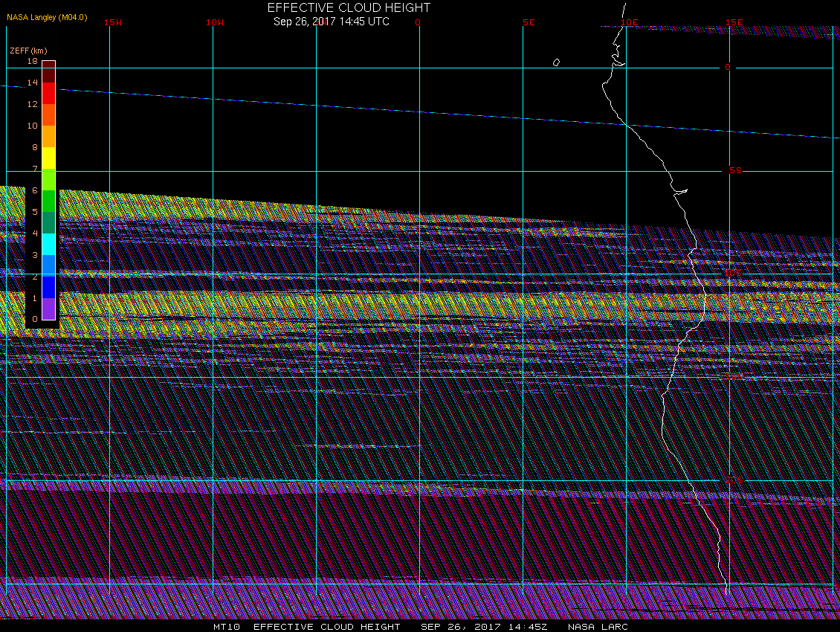Click the '5E' longitude label

[x=529, y=22]
